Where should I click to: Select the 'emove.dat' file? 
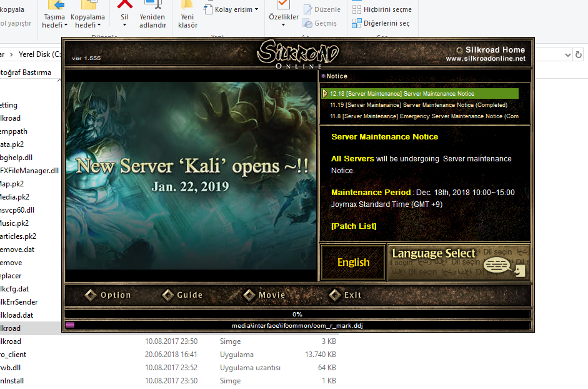pyautogui.click(x=17, y=250)
